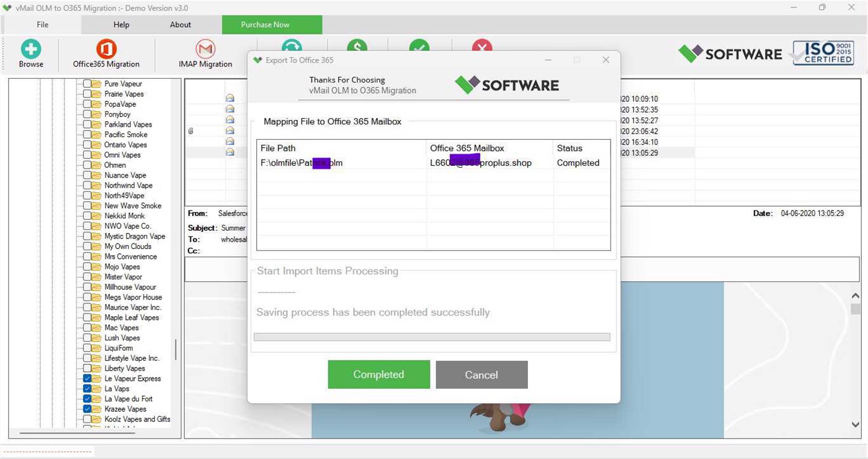Uncheck La Vape du Fort folder
This screenshot has height=459, width=868.
87,399
